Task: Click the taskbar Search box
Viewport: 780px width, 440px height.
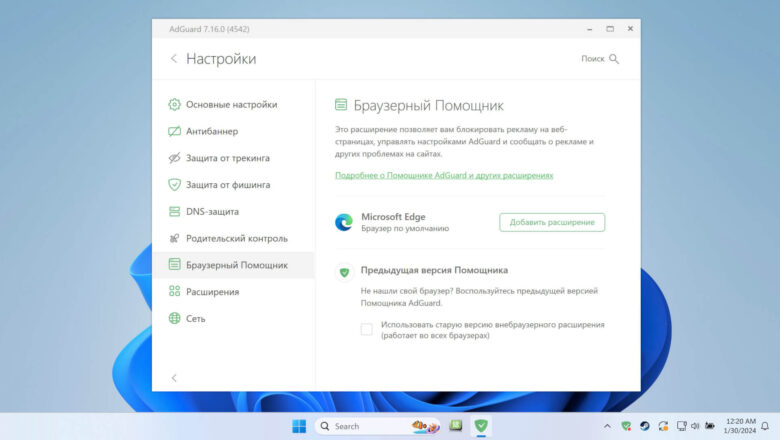Action: [x=377, y=426]
